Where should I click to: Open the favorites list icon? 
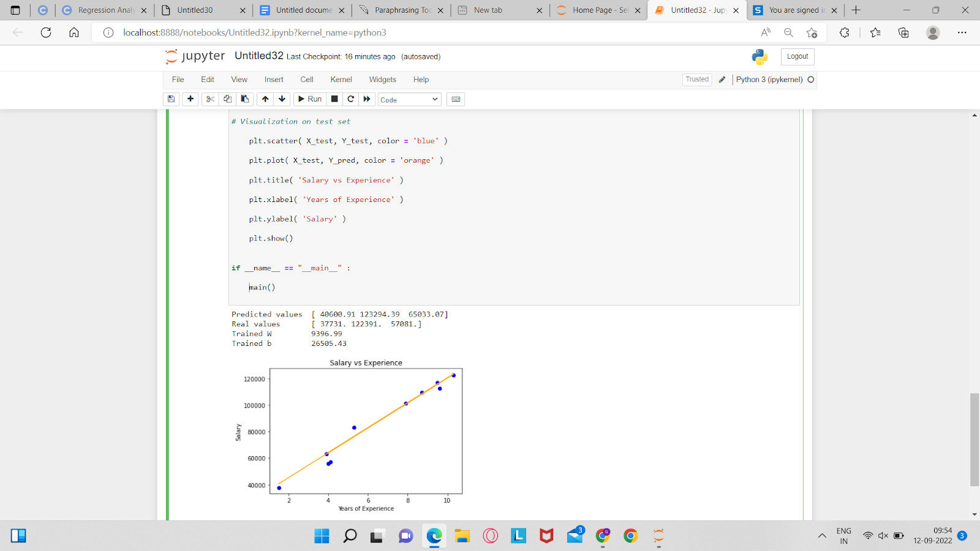(x=875, y=32)
